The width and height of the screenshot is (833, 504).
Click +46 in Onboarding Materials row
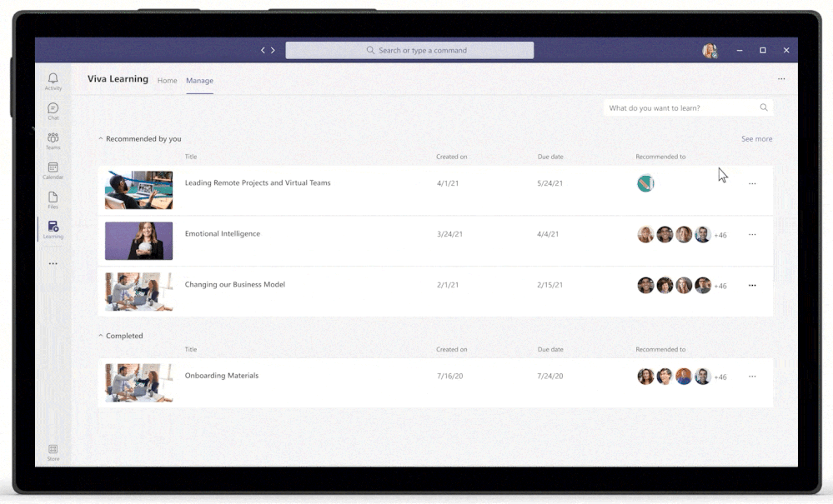720,377
